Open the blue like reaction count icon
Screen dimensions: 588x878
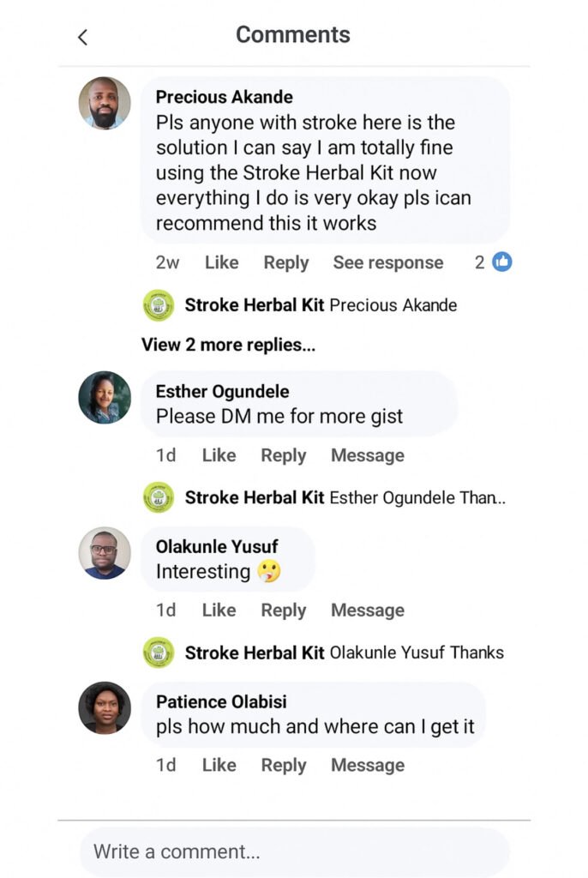point(501,262)
